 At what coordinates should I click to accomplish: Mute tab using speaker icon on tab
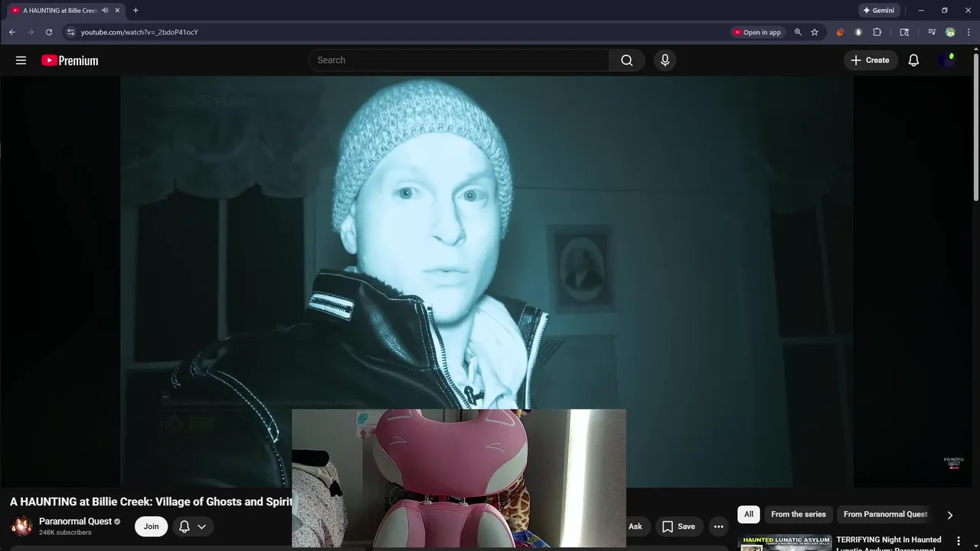point(105,11)
